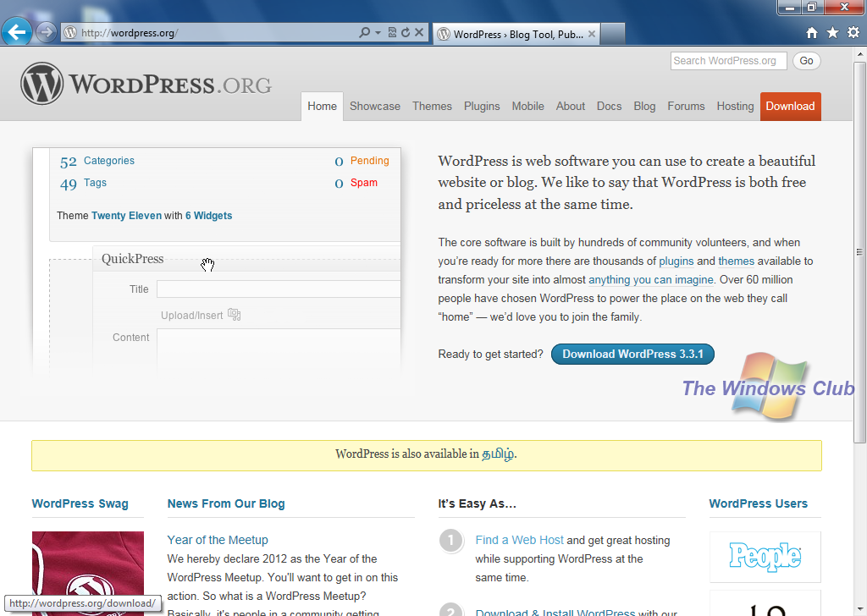867x616 pixels.
Task: Open the anything you can imagine link
Action: tap(651, 279)
